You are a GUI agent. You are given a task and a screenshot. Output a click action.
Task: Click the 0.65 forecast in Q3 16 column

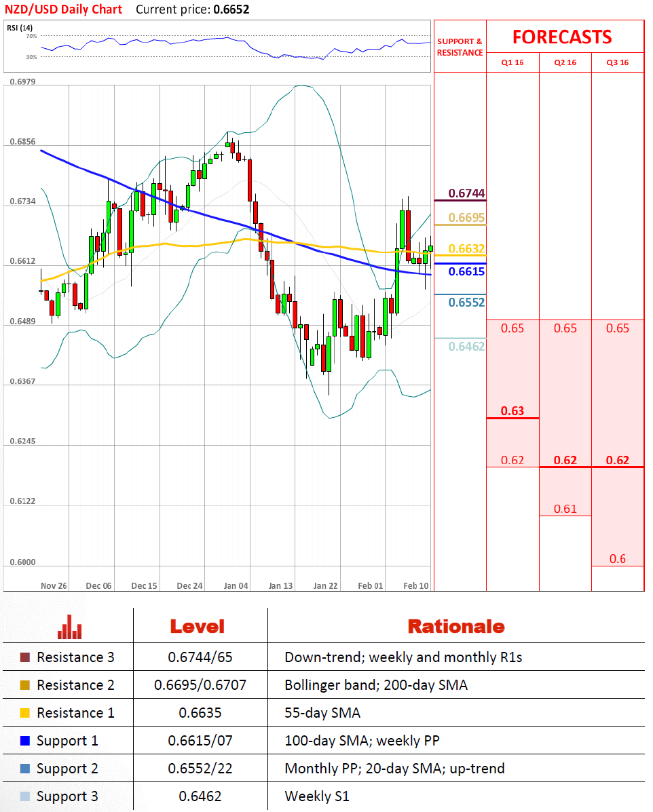617,328
